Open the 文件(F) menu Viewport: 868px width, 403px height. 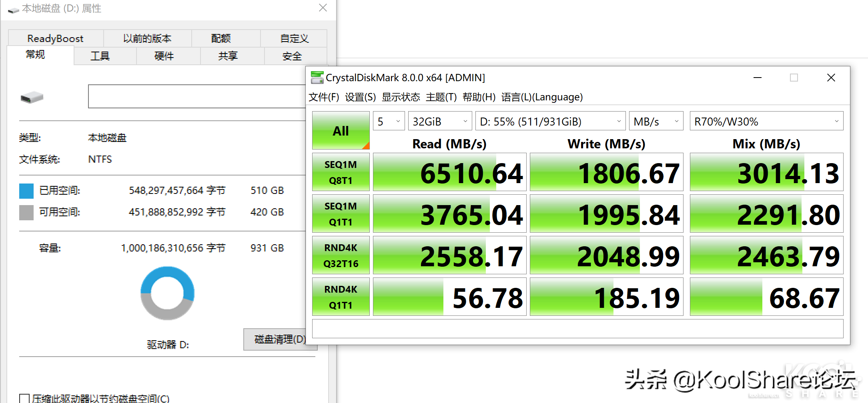(324, 97)
